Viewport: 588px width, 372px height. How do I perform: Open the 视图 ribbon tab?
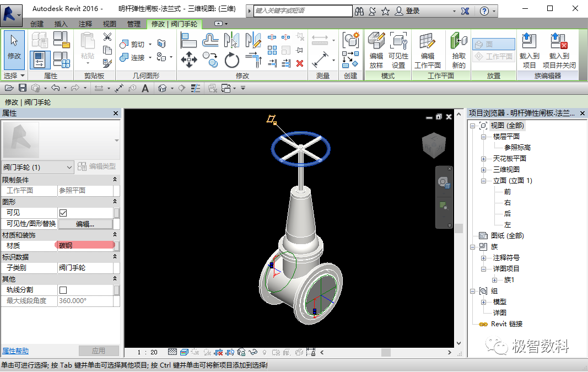(110, 24)
